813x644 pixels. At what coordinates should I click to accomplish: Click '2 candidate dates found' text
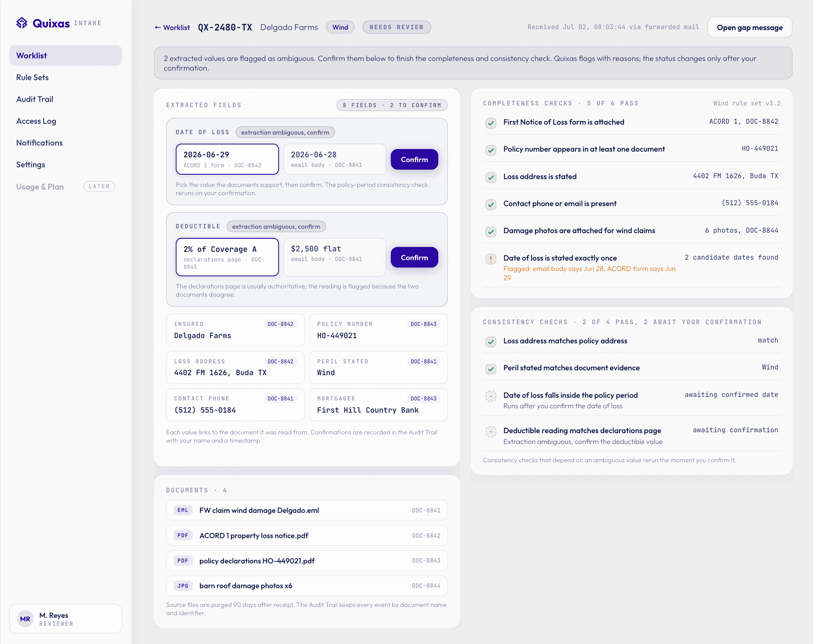click(x=732, y=258)
